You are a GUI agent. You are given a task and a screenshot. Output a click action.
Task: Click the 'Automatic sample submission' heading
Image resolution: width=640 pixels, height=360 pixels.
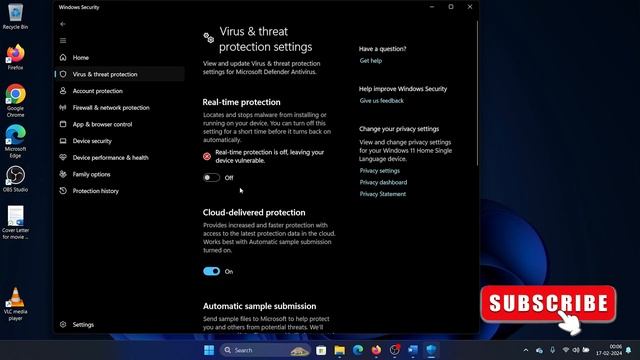[x=260, y=306]
